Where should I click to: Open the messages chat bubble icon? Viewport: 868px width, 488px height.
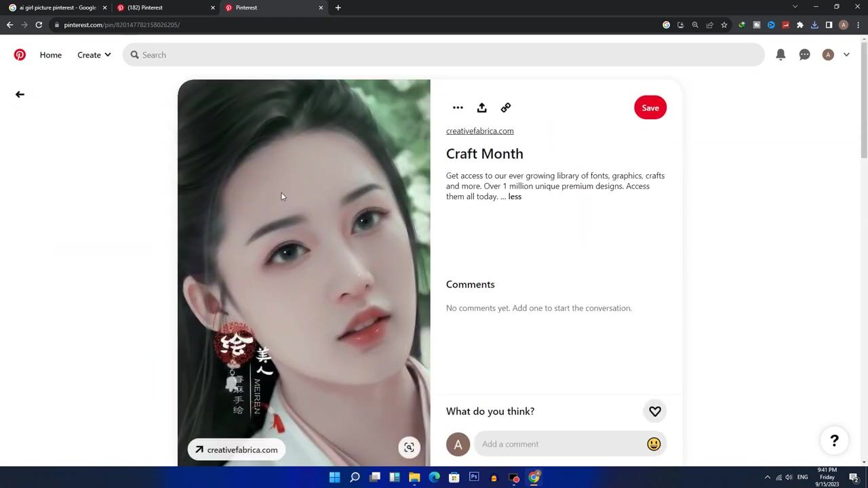point(804,55)
